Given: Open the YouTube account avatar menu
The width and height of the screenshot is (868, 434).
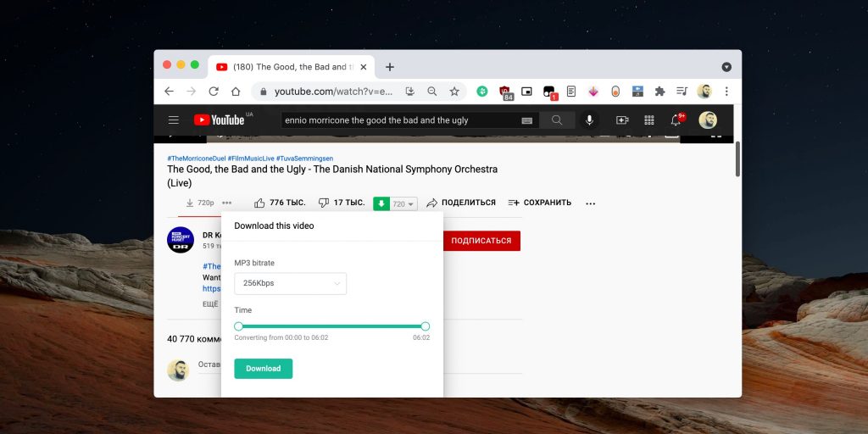Looking at the screenshot, I should (x=708, y=120).
